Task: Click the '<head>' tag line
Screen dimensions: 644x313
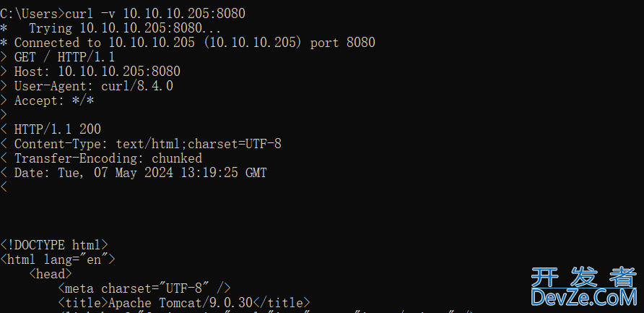Action: pyautogui.click(x=51, y=274)
